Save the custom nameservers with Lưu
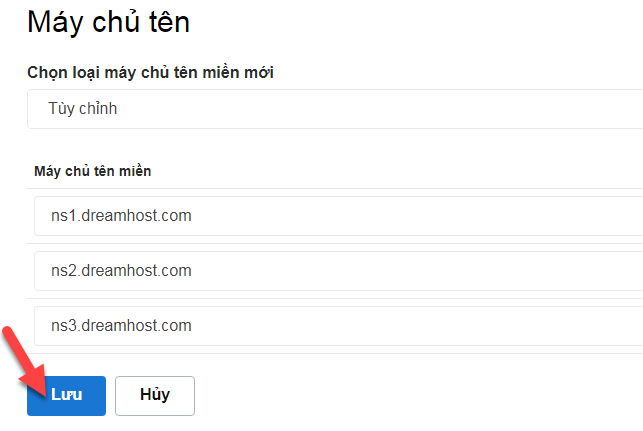This screenshot has height=431, width=643. tap(66, 395)
